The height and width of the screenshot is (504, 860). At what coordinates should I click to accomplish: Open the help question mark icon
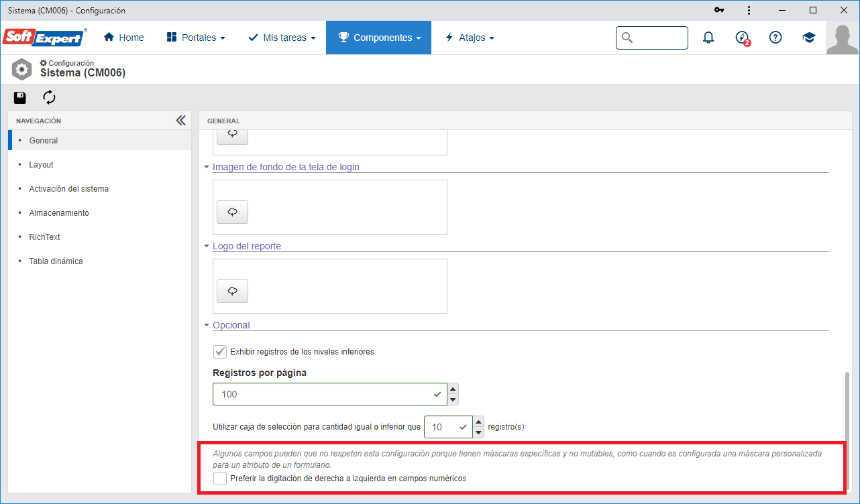pos(775,38)
